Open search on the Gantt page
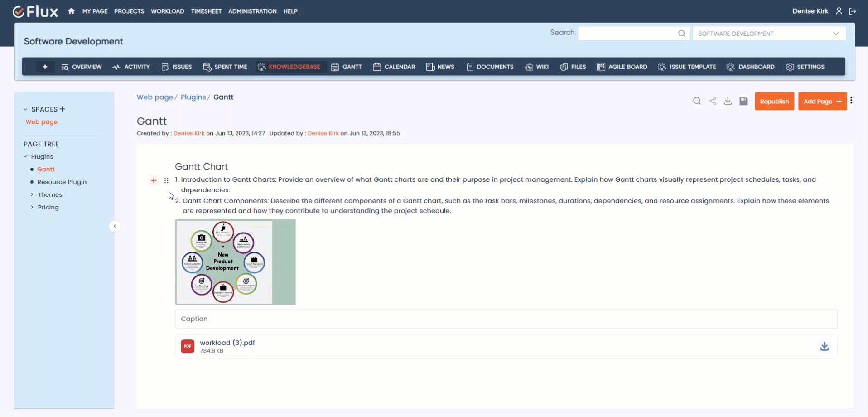The image size is (868, 417). click(697, 101)
